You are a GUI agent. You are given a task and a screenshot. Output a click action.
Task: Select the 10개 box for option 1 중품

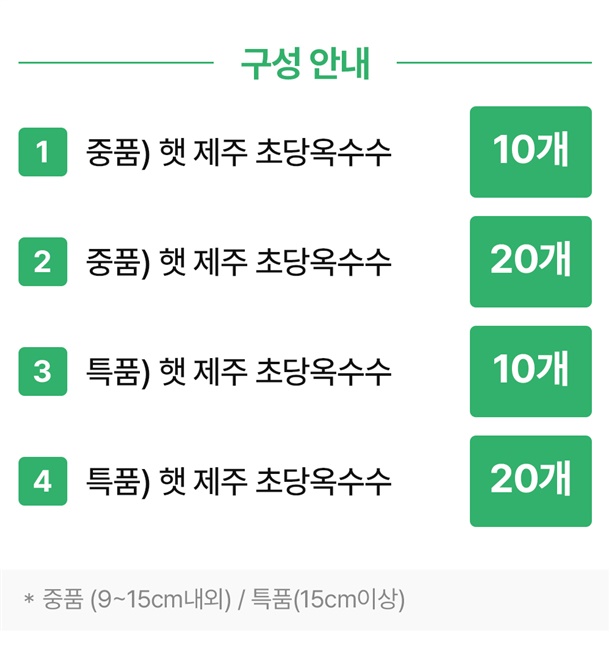(530, 152)
